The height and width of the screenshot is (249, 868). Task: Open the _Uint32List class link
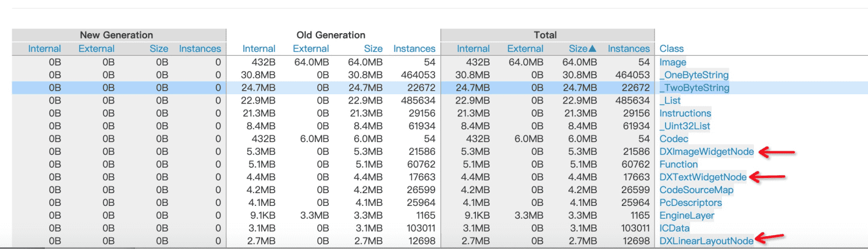pos(684,126)
